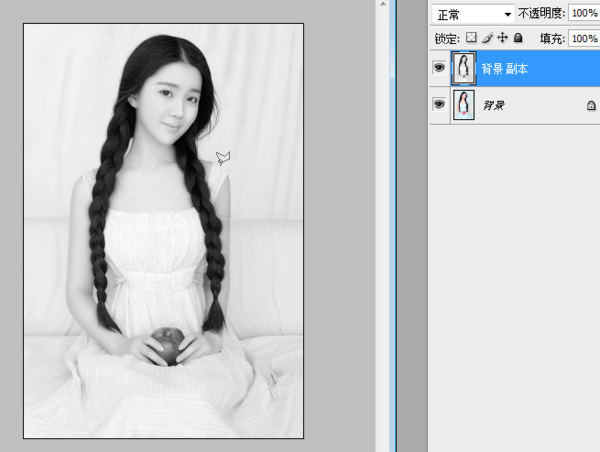This screenshot has width=600, height=452.
Task: Click the girl's face on the canvas
Action: coord(172,103)
